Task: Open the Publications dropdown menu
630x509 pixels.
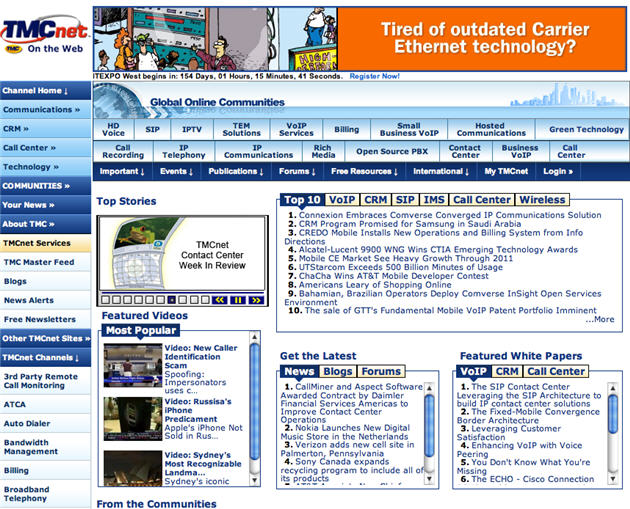Action: pyautogui.click(x=236, y=171)
